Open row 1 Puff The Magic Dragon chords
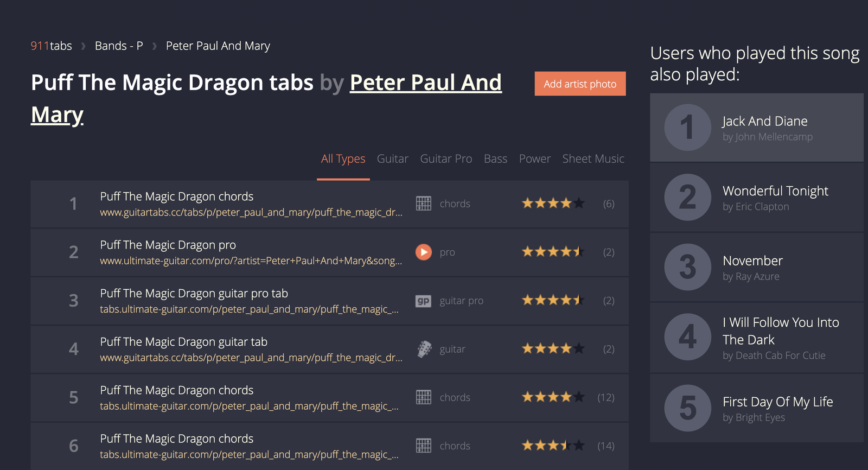 (177, 196)
